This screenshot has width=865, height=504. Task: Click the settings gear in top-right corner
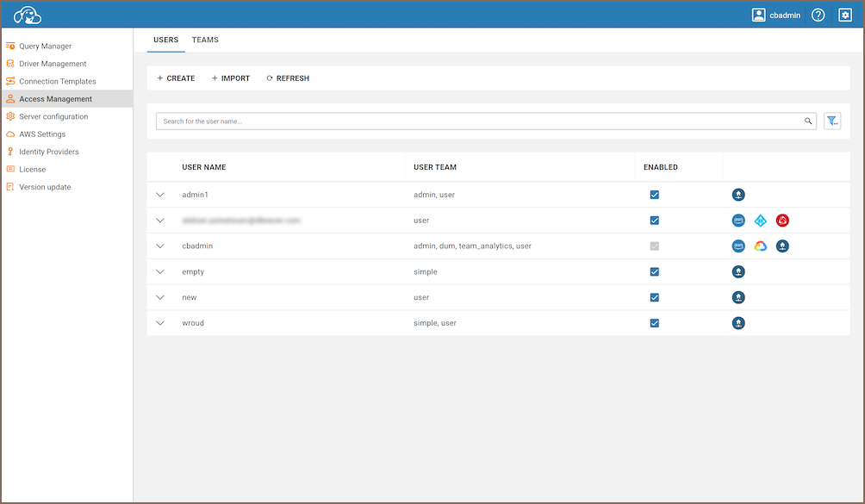coord(844,15)
